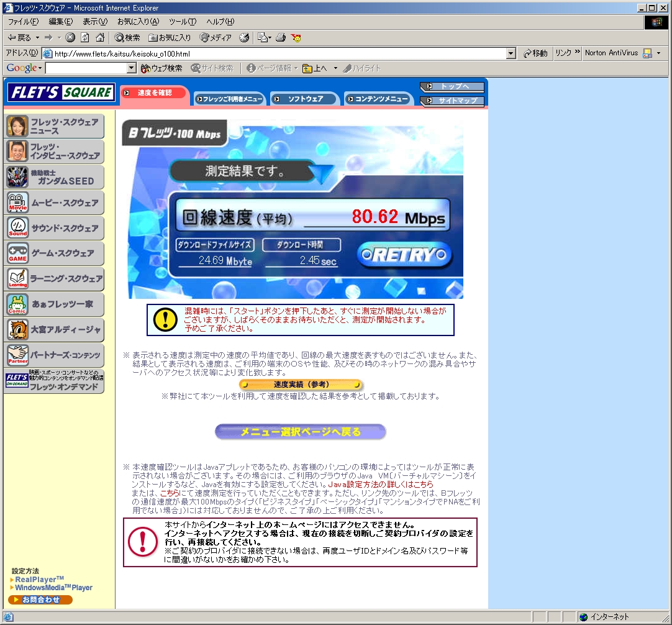
Task: Open サウンド・スクウェア sidebar item
Action: point(54,227)
